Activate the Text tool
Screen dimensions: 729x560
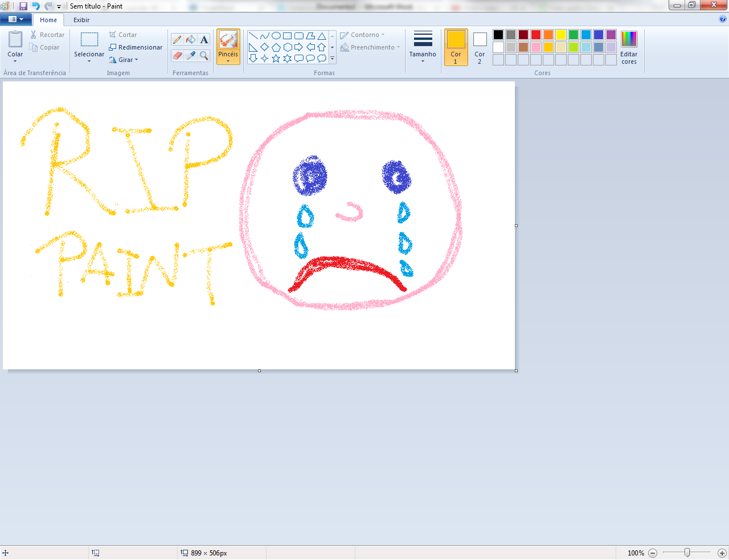pyautogui.click(x=204, y=40)
